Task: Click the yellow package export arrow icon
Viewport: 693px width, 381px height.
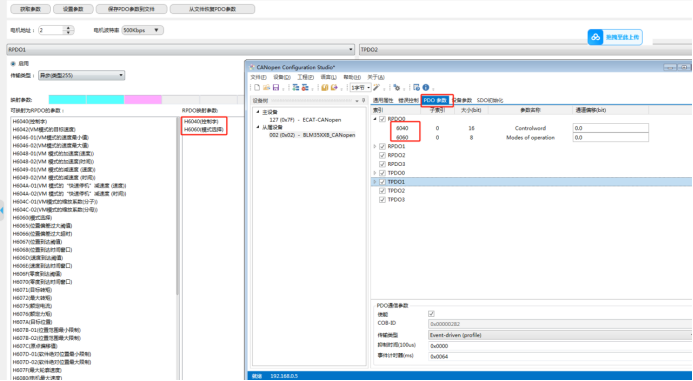Action: click(334, 88)
